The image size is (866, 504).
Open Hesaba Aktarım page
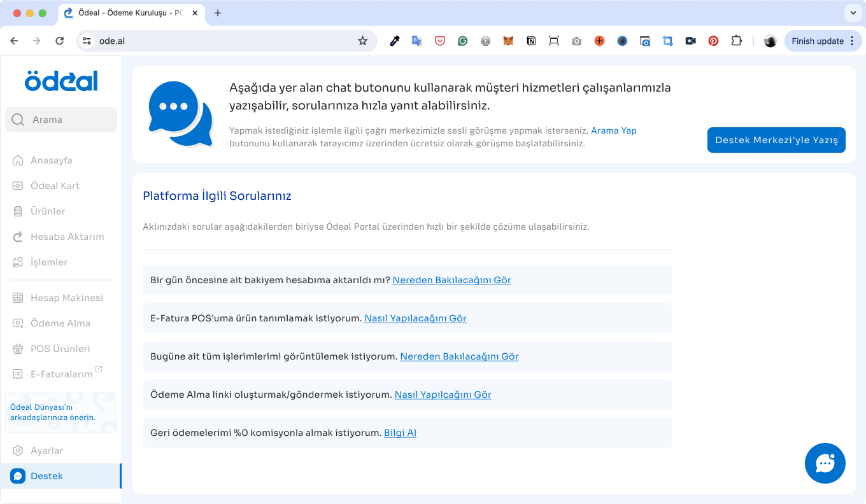pyautogui.click(x=67, y=237)
